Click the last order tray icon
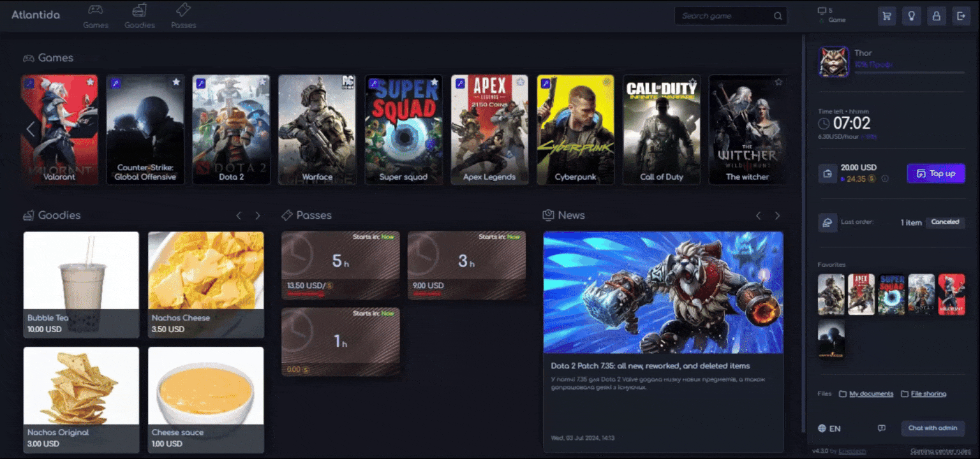This screenshot has height=459, width=980. coord(828,222)
